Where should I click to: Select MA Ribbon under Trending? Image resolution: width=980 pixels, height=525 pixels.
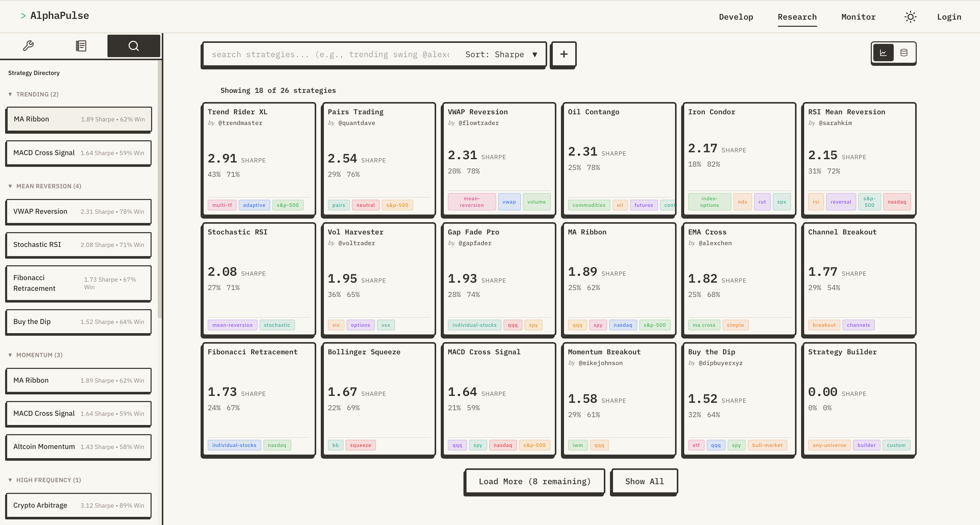(79, 119)
